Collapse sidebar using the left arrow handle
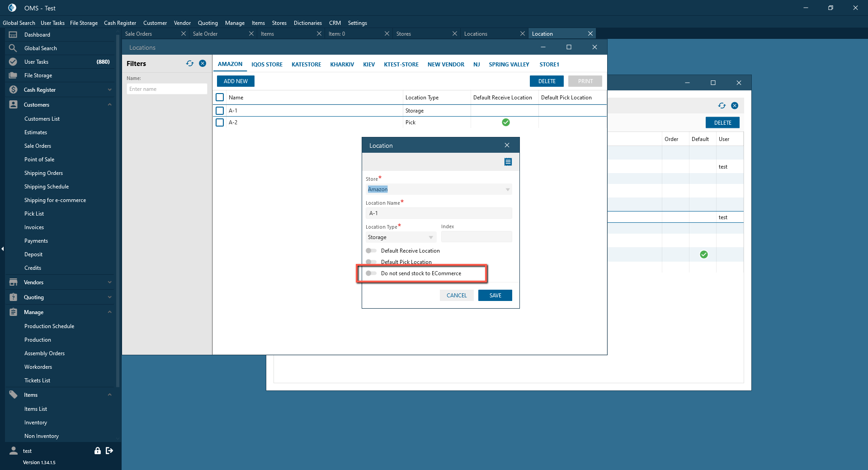 pyautogui.click(x=2, y=249)
